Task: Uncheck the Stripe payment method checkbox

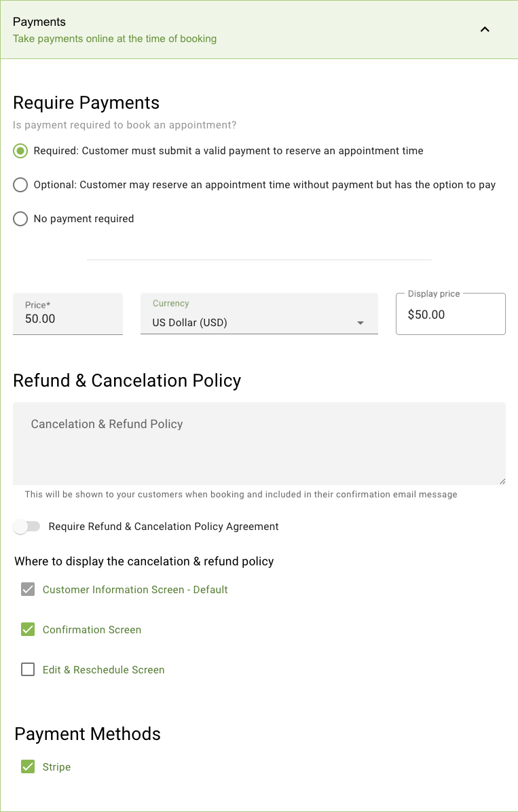Action: pyautogui.click(x=28, y=767)
